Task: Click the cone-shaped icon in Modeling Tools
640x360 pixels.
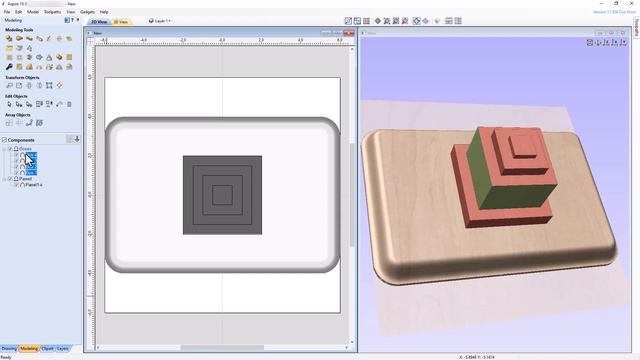Action: (x=49, y=58)
